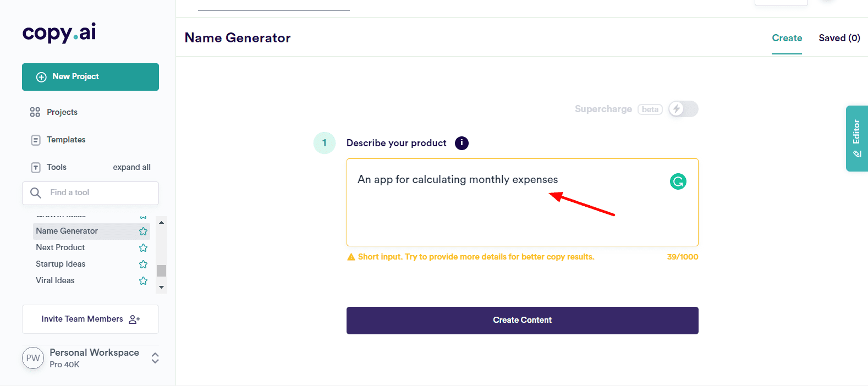Click expand all next to Tools
Viewport: 868px width, 386px height.
tap(131, 167)
